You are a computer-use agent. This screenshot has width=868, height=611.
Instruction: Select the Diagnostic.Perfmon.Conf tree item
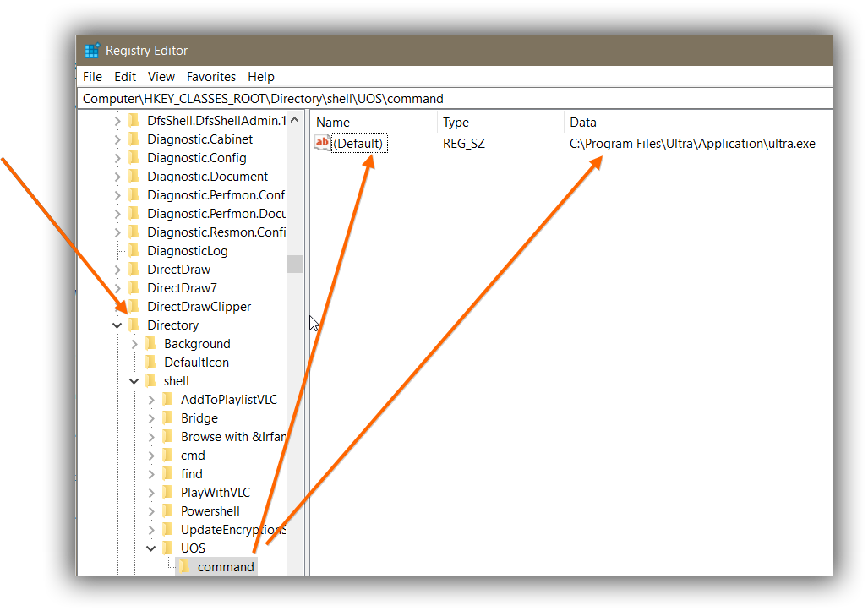click(216, 195)
